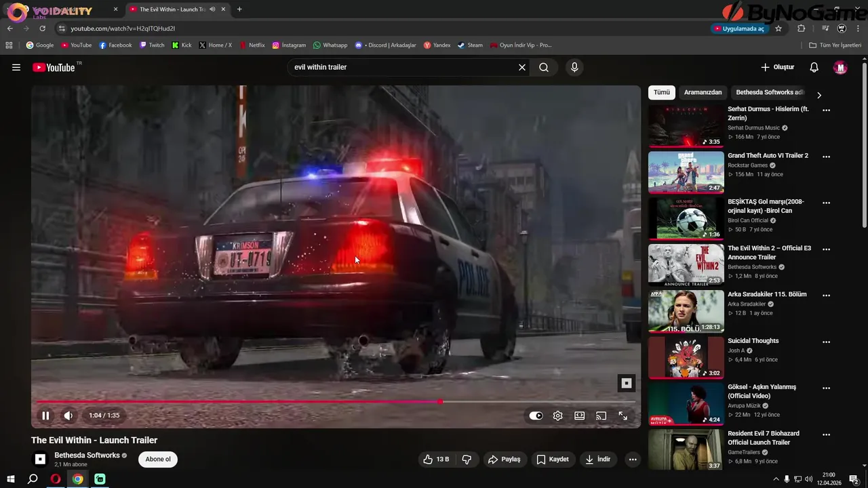Screen dimensions: 868x488
Task: Click the Oluştur create button
Action: pos(777,67)
